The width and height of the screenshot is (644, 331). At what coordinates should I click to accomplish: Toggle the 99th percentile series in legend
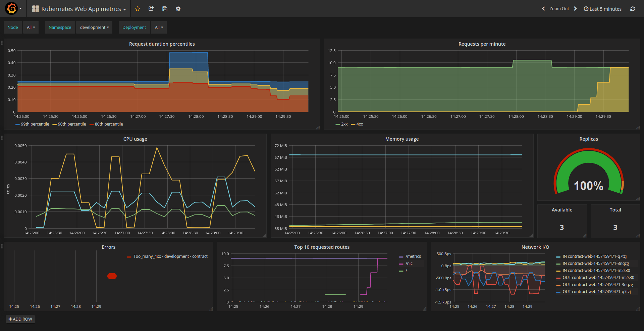point(35,124)
